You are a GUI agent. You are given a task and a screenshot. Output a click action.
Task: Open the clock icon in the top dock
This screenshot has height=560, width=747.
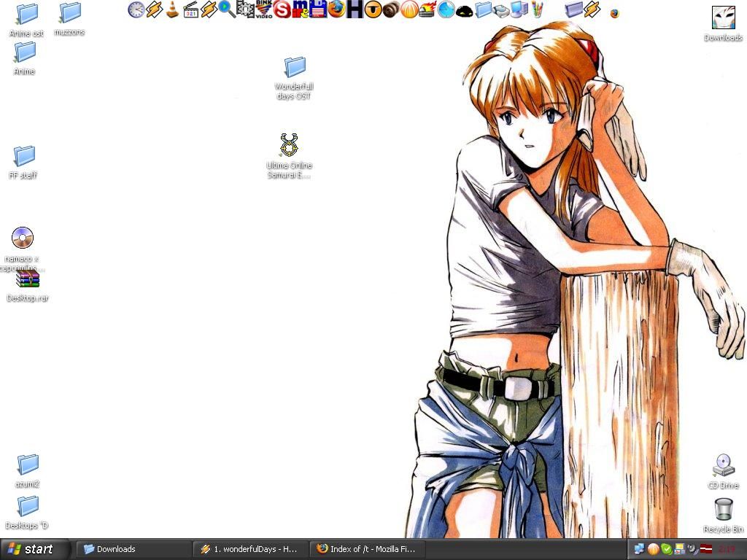[x=136, y=9]
